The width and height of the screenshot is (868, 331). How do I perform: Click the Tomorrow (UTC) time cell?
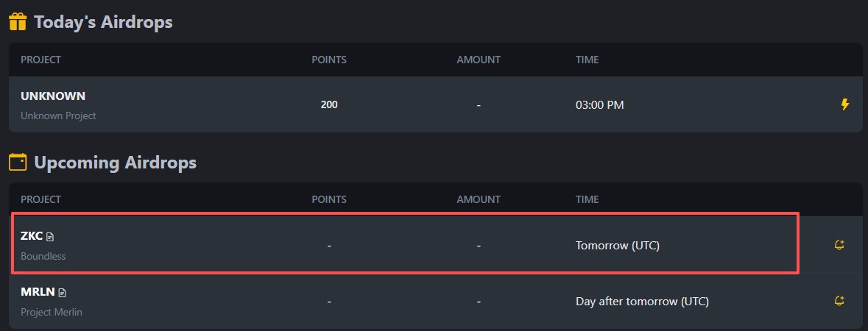tap(618, 245)
